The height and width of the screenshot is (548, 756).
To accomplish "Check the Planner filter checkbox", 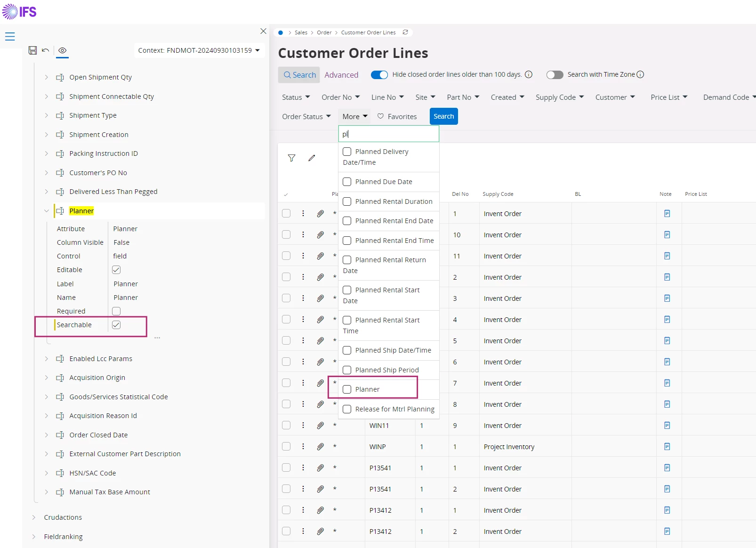I will [x=347, y=389].
